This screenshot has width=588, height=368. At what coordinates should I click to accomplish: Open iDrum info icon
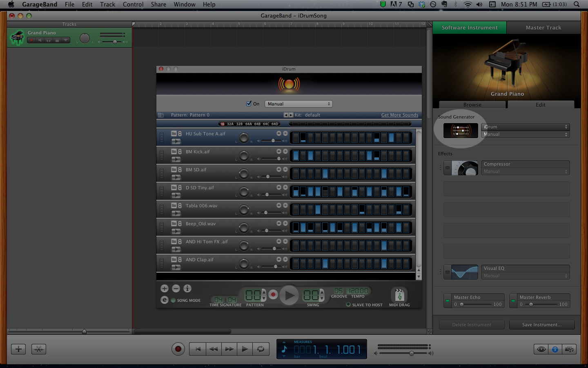tap(187, 289)
